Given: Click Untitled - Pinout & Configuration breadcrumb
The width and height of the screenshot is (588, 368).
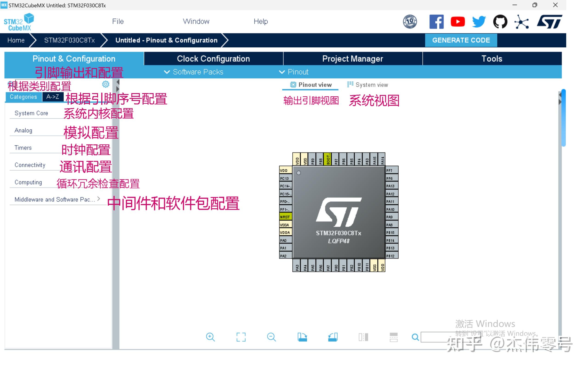Looking at the screenshot, I should (x=166, y=40).
